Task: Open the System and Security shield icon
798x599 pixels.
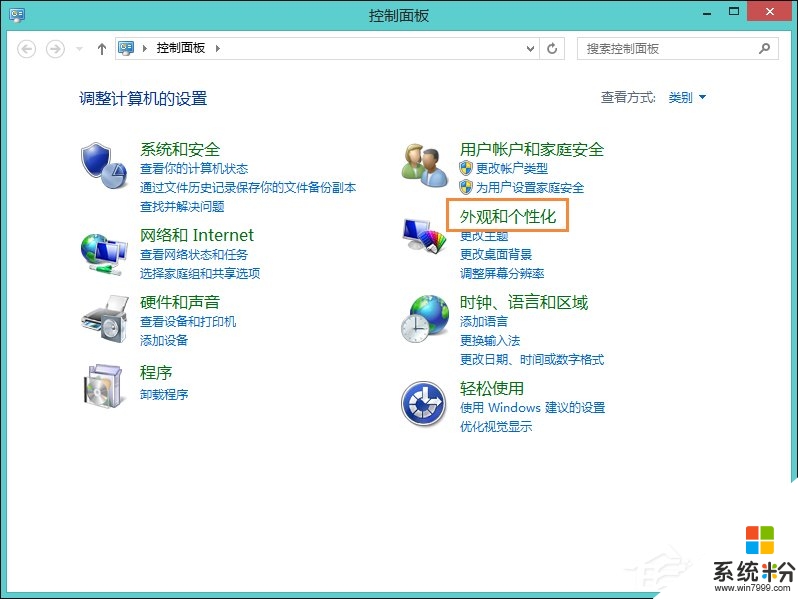Action: (x=104, y=166)
